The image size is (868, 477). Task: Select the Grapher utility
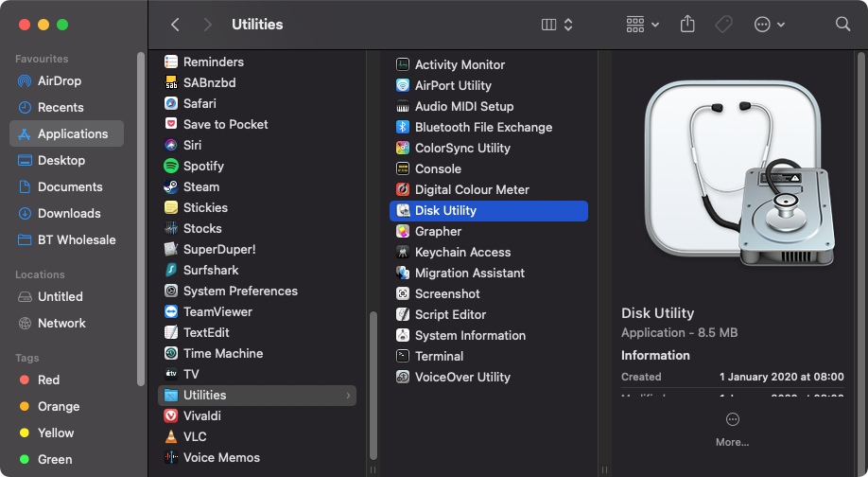489,232
